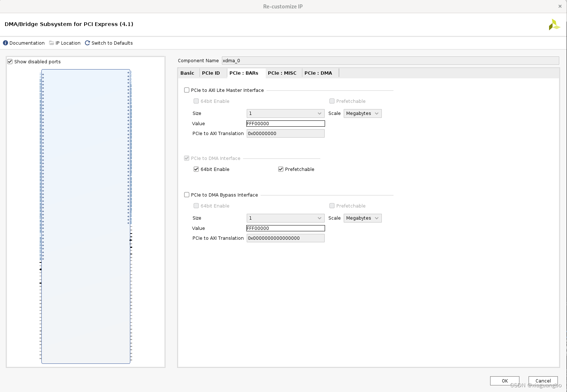Uncheck Prefetchable under PCIe to DMA Interface
This screenshot has width=567, height=392.
pyautogui.click(x=281, y=169)
